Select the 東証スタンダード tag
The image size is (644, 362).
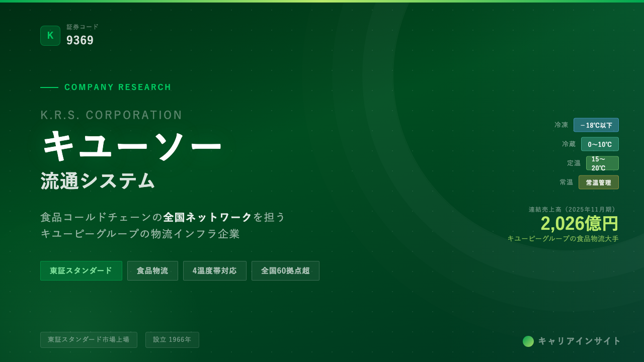click(81, 270)
